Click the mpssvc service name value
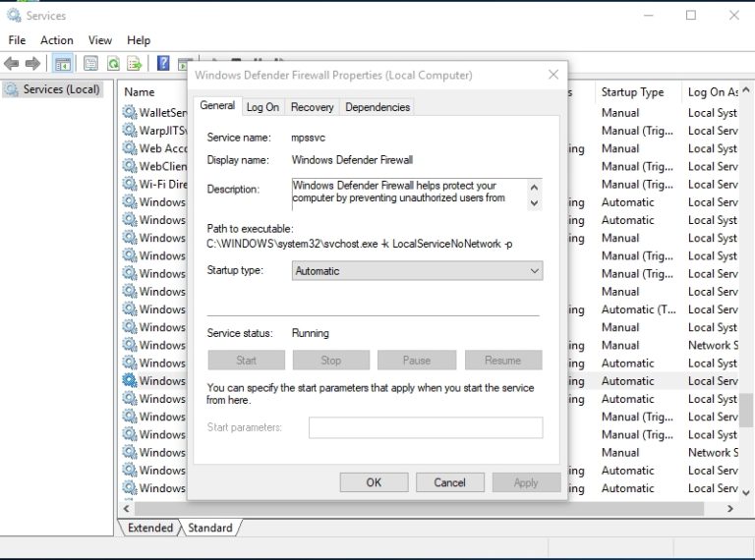 point(308,138)
